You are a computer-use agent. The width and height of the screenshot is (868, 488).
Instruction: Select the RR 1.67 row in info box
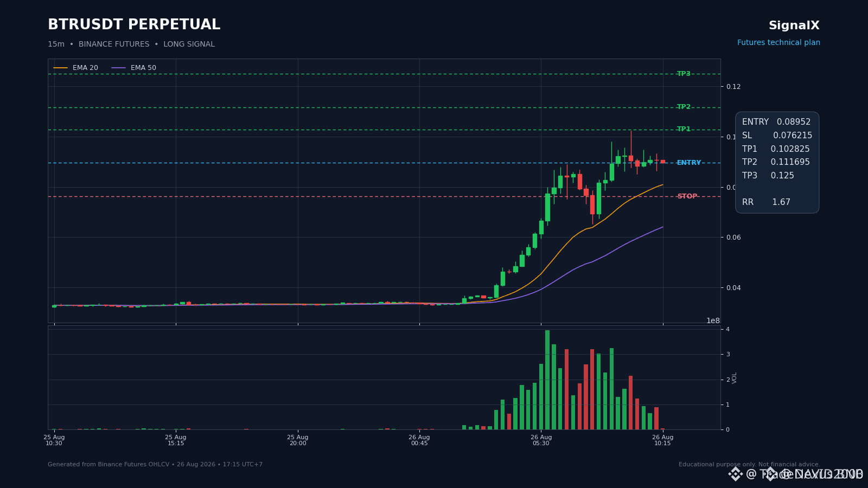click(x=766, y=202)
